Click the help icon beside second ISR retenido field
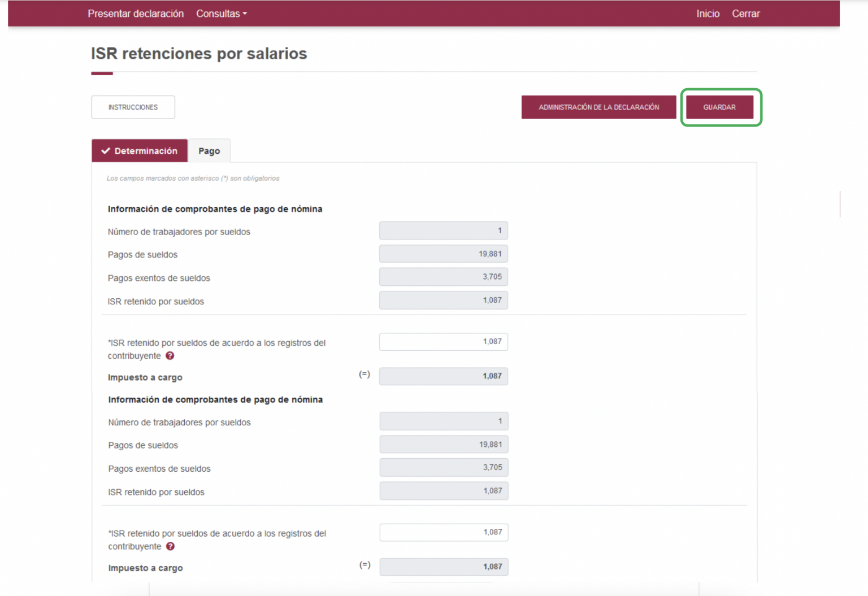 point(171,546)
